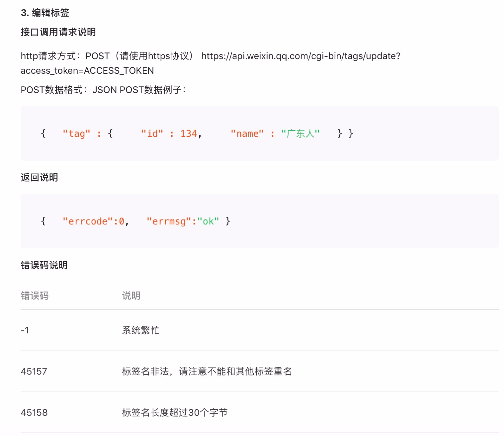Click the "说明" table column header
Image resolution: width=504 pixels, height=435 pixels.
131,296
